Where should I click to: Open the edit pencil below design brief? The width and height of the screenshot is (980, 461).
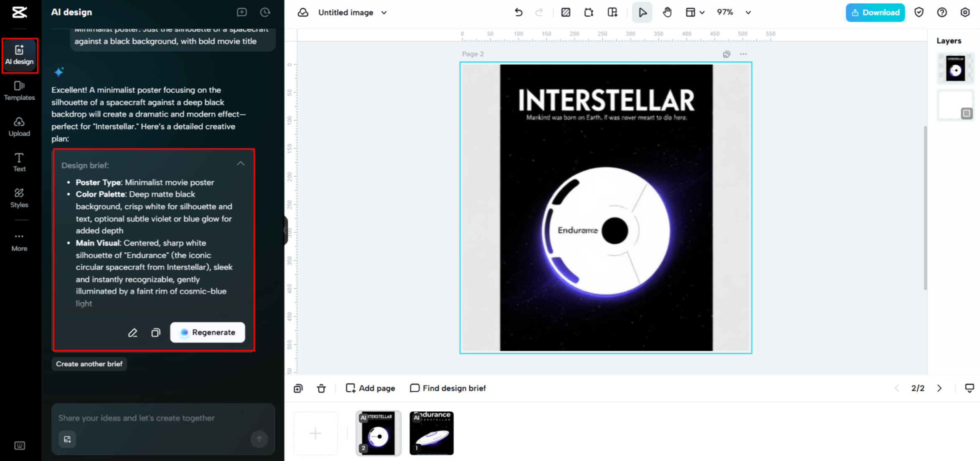point(133,332)
